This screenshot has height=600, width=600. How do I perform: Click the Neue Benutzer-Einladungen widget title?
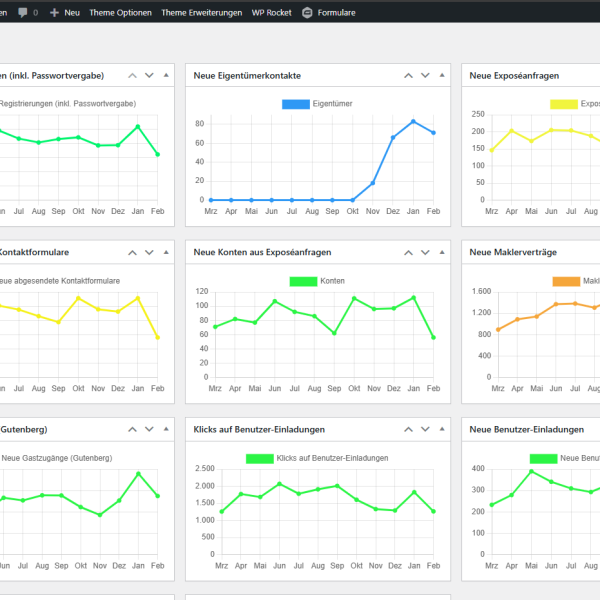tap(527, 429)
